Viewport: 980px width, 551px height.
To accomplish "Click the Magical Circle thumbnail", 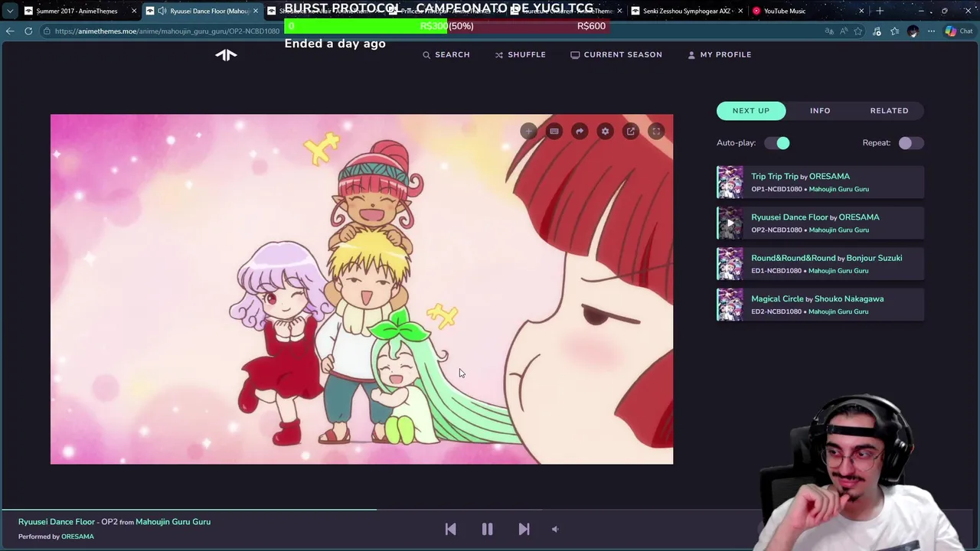I will 730,305.
